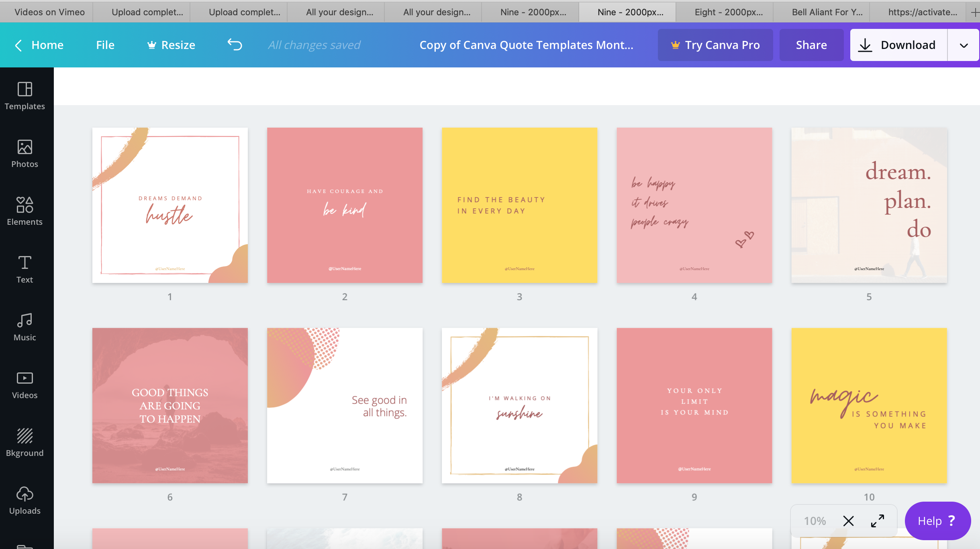Screen dimensions: 980x549
Task: Open the Photos panel
Action: point(24,153)
